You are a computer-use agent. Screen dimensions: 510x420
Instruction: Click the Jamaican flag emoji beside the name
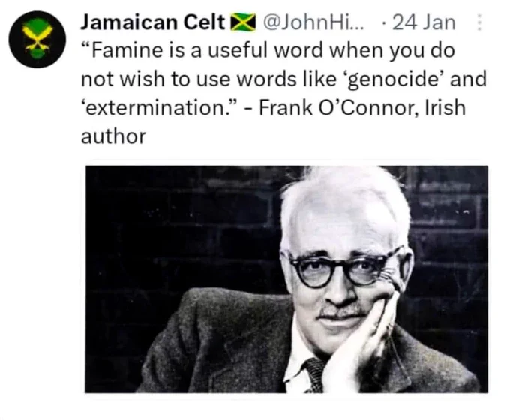(x=243, y=22)
